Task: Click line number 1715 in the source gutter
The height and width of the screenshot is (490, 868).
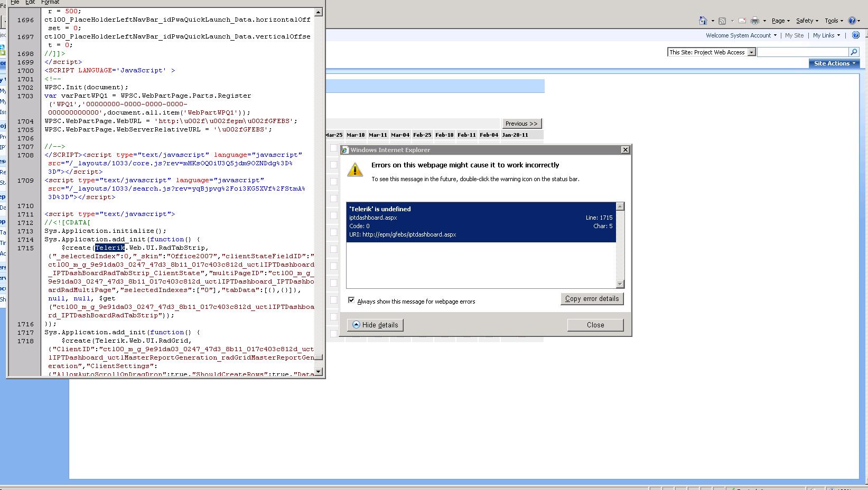Action: click(25, 248)
